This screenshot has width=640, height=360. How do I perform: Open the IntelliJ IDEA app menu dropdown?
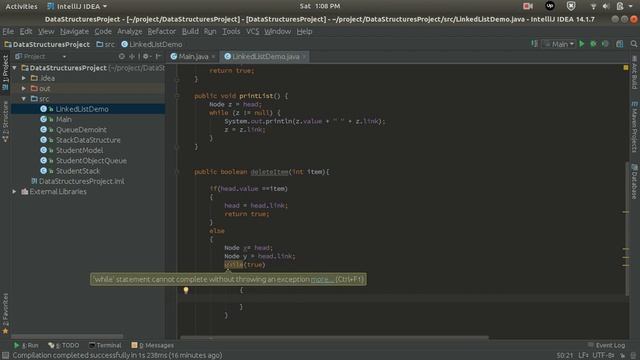click(77, 6)
